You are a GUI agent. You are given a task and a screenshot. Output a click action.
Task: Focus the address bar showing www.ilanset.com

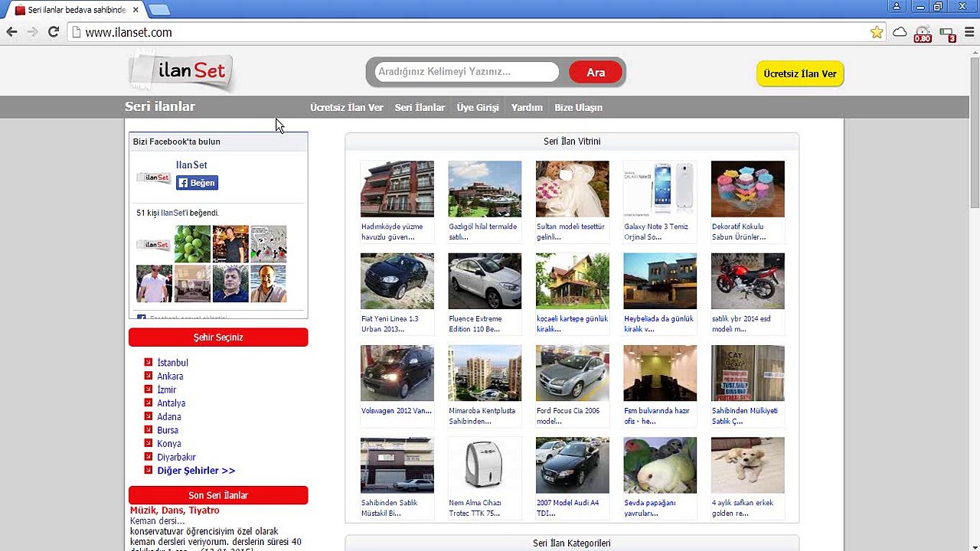(x=475, y=32)
